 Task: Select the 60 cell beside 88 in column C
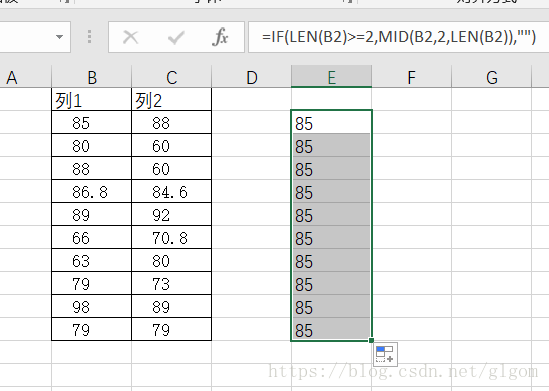pos(172,168)
